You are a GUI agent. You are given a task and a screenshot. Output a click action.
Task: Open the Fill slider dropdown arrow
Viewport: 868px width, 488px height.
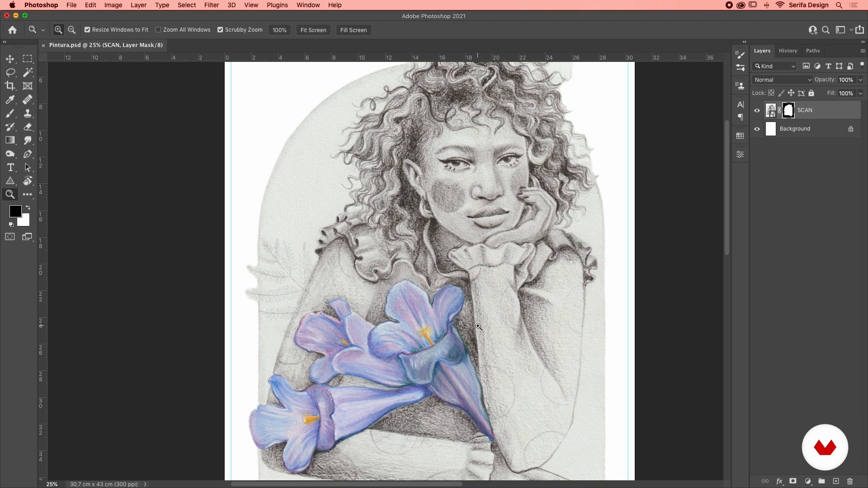860,94
